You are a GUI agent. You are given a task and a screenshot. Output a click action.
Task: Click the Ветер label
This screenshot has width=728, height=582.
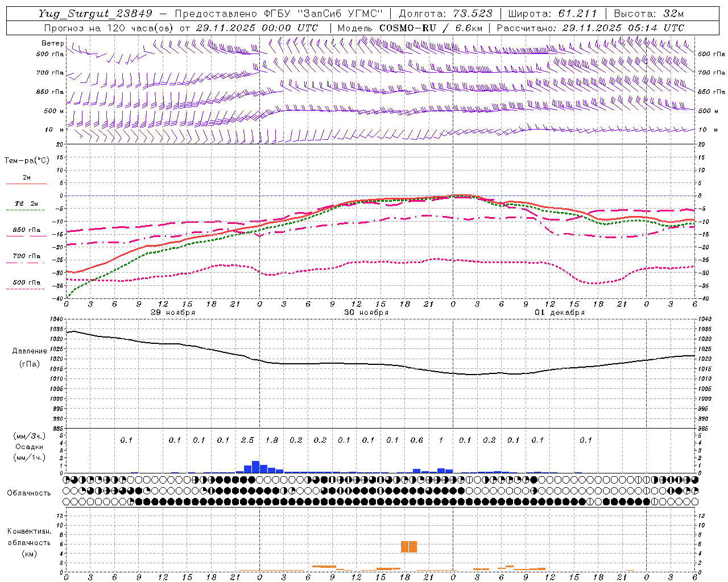click(x=52, y=43)
